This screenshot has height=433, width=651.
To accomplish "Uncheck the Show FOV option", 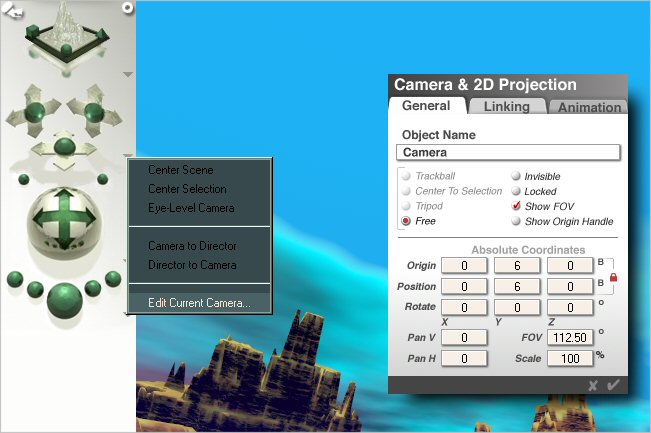I will 516,206.
